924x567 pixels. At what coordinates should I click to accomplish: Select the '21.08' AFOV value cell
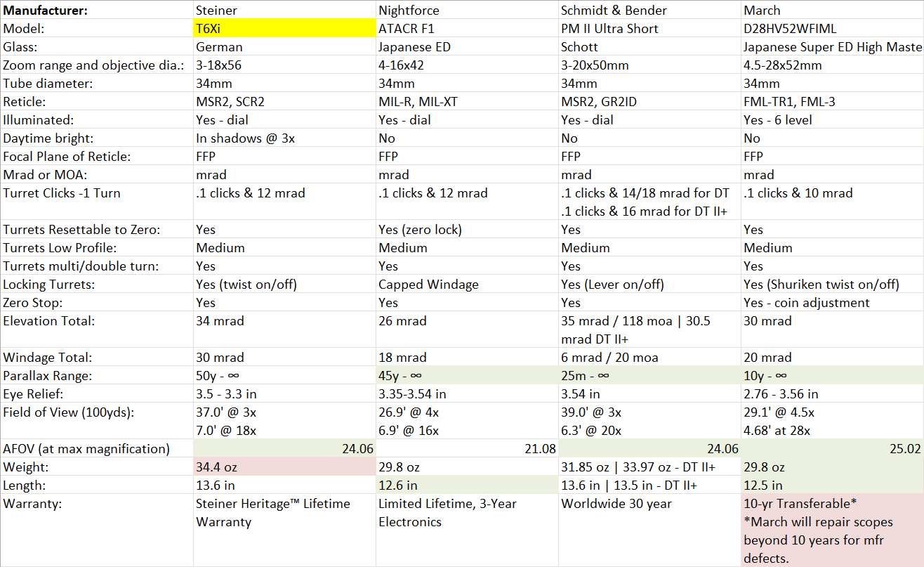click(x=468, y=449)
